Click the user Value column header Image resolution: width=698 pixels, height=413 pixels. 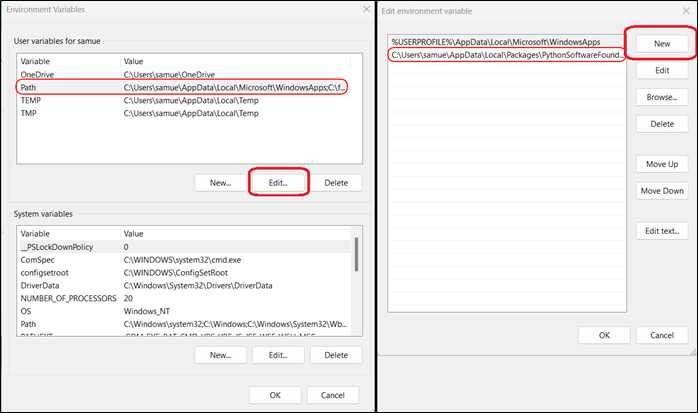(235, 61)
